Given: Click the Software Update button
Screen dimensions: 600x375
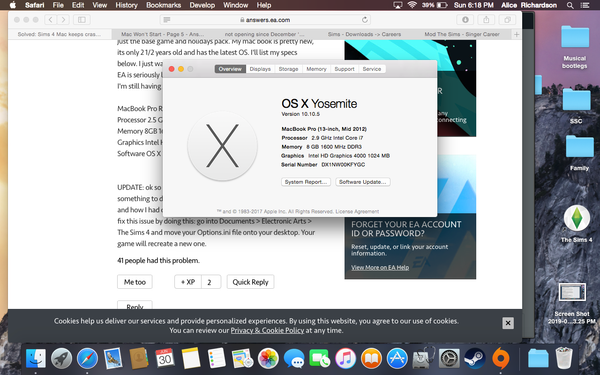Looking at the screenshot, I should point(363,182).
